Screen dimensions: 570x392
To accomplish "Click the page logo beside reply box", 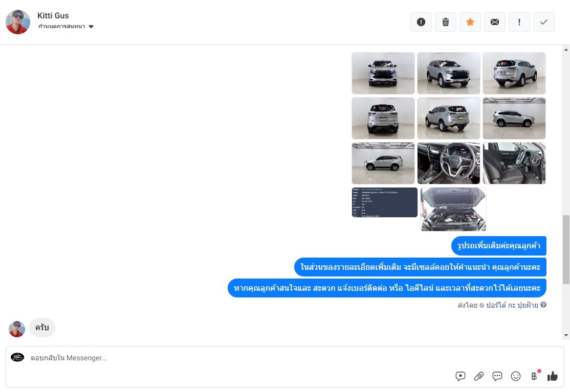I will tap(17, 358).
